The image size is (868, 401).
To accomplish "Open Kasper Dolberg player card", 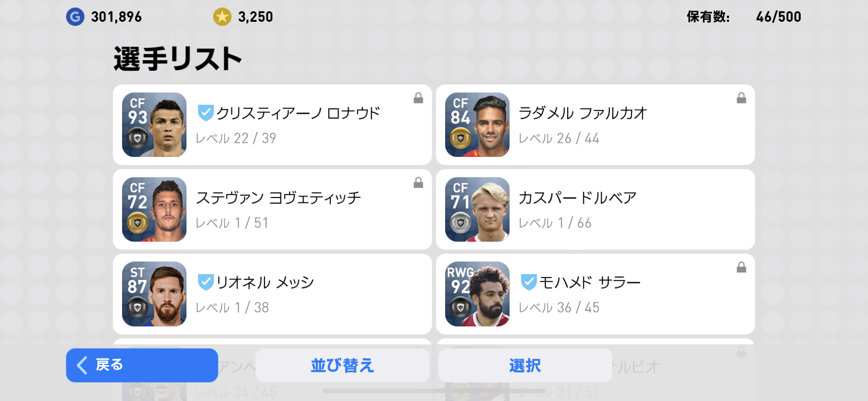I will coord(595,209).
